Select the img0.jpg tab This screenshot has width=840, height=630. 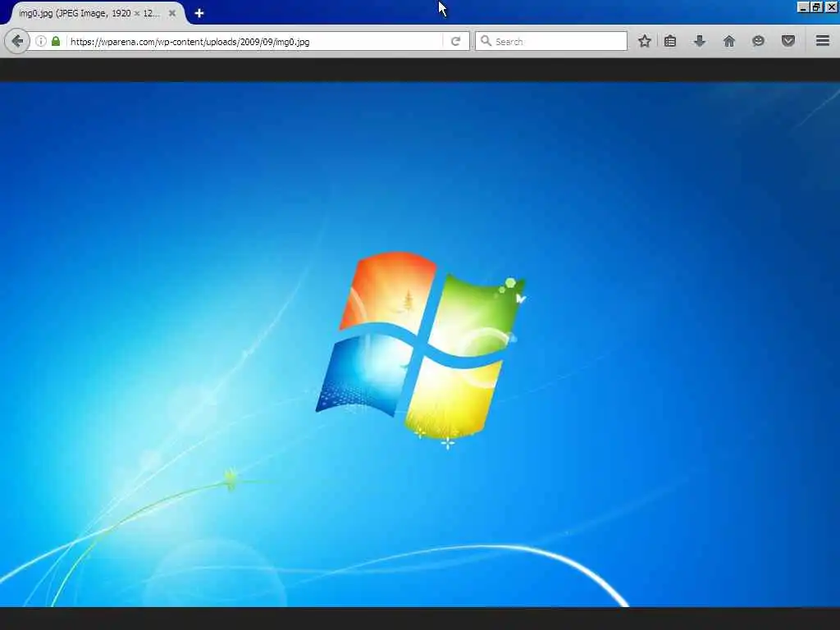point(97,13)
